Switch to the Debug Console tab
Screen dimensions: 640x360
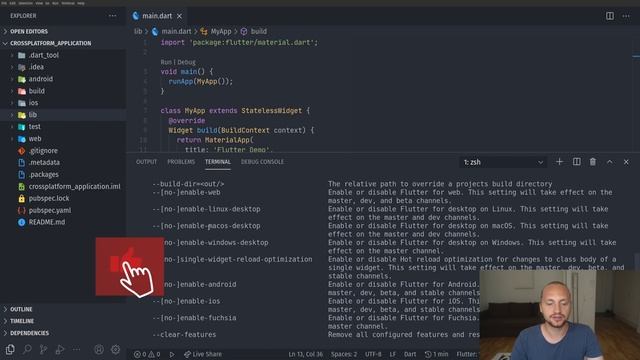pos(262,162)
